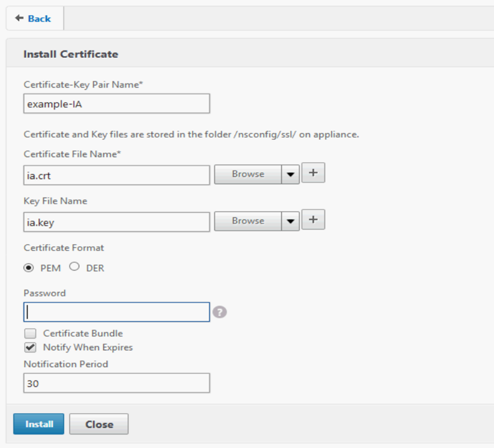Browse for the certificate file
This screenshot has height=448, width=494.
point(248,175)
